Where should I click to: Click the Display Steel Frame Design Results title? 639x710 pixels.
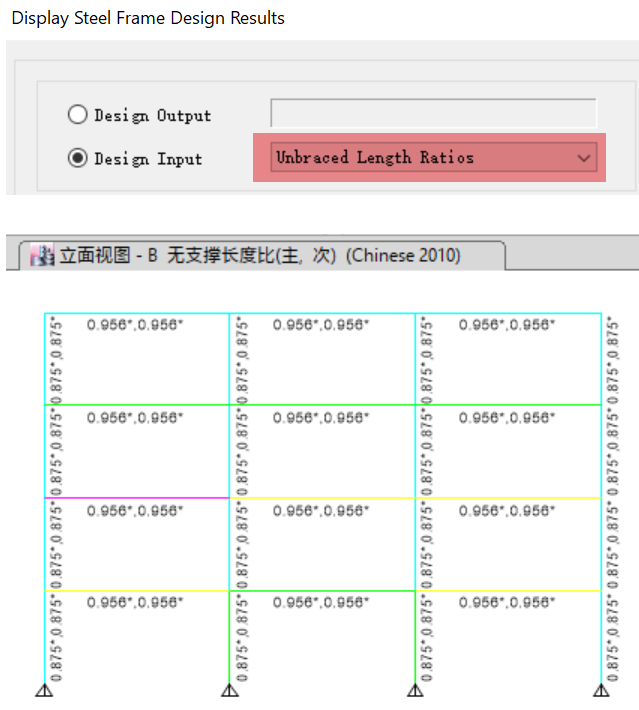pyautogui.click(x=148, y=18)
